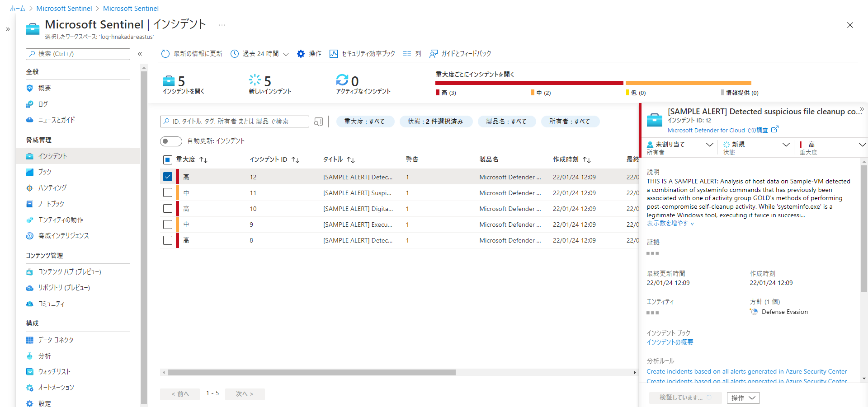This screenshot has width=868, height=407.
Task: Click the ウォッチリスト icon
Action: pyautogui.click(x=30, y=372)
